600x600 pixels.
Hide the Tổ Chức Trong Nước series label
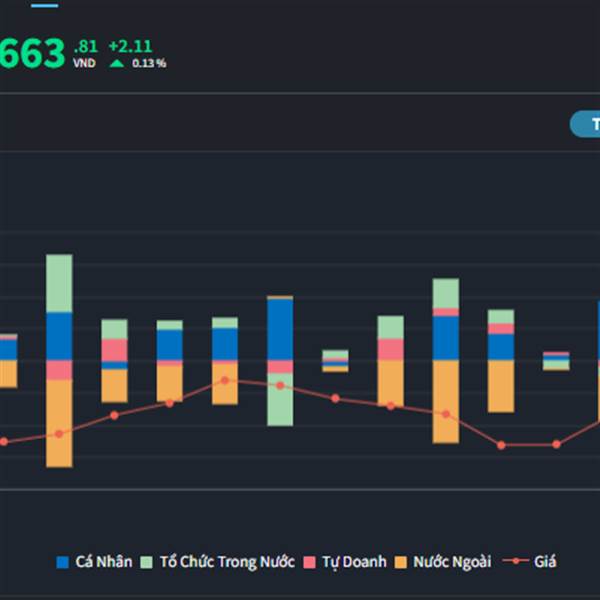[x=227, y=562]
